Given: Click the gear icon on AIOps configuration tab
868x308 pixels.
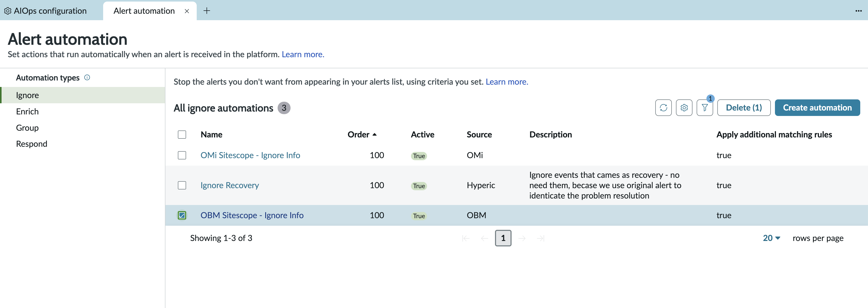Looking at the screenshot, I should point(7,11).
